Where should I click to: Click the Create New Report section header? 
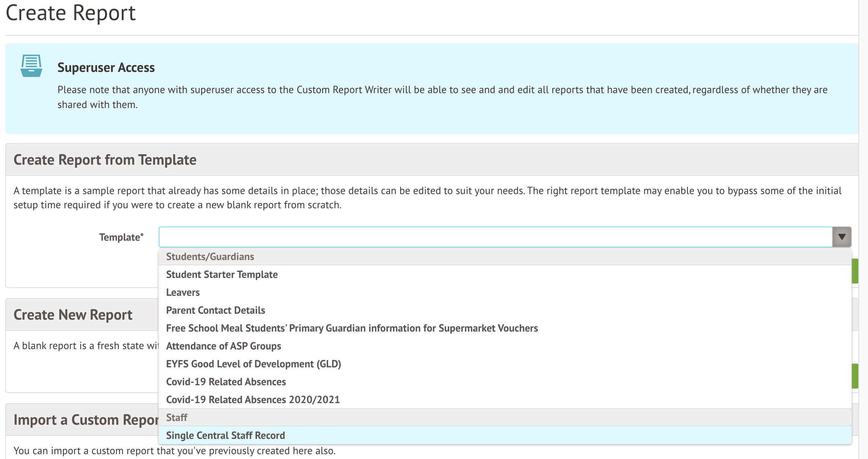[72, 314]
